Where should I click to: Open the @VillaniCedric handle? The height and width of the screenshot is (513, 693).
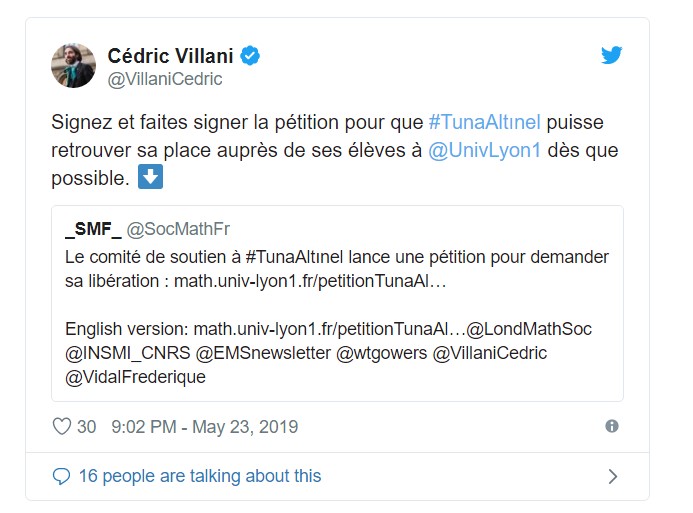(164, 79)
